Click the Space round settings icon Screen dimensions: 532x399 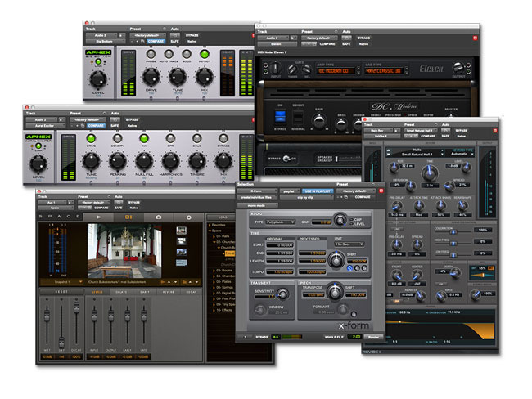188,217
